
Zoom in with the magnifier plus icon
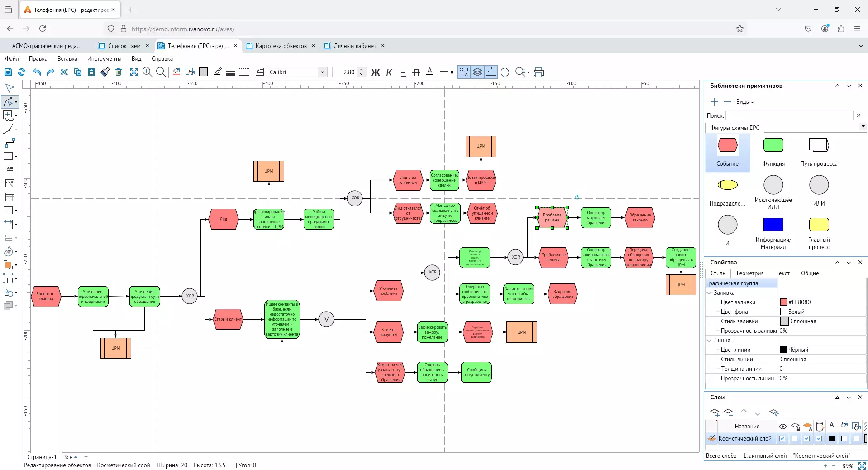[x=147, y=72]
